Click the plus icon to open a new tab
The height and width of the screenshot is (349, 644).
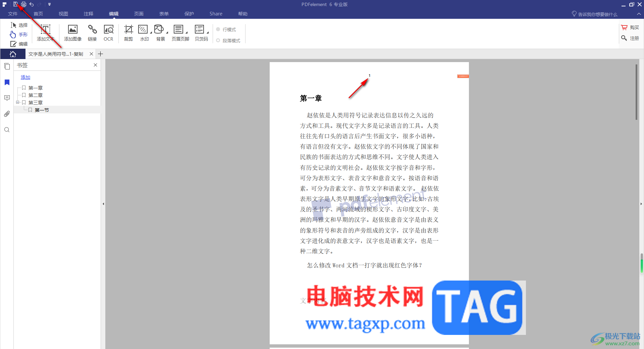(x=100, y=54)
